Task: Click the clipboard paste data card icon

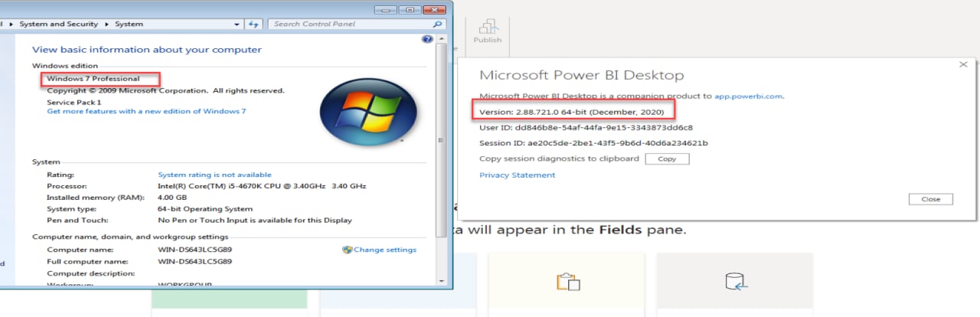Action: [568, 282]
